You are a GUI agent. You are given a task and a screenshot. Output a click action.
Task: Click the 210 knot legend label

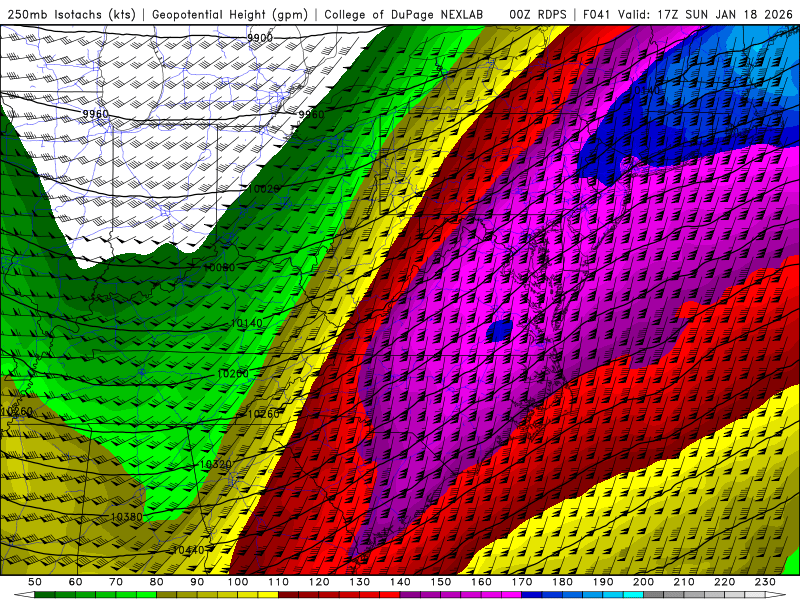click(x=684, y=582)
